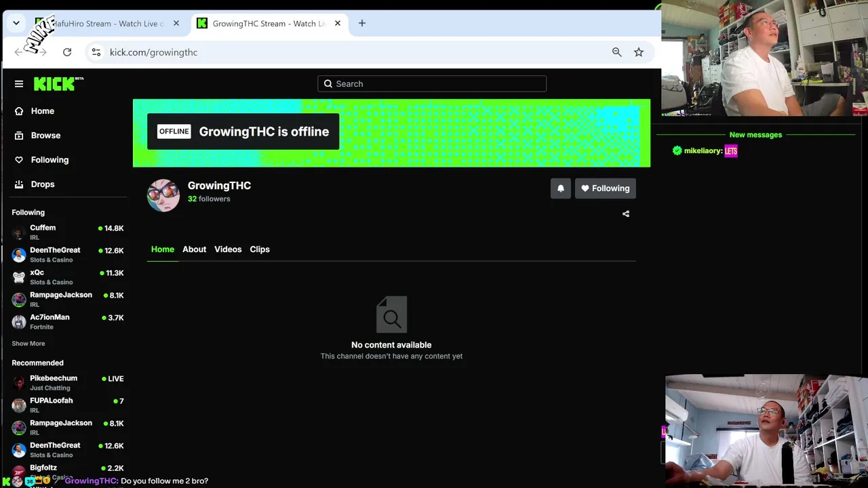Open the browser tab search chevron
This screenshot has height=488, width=868.
point(16,23)
